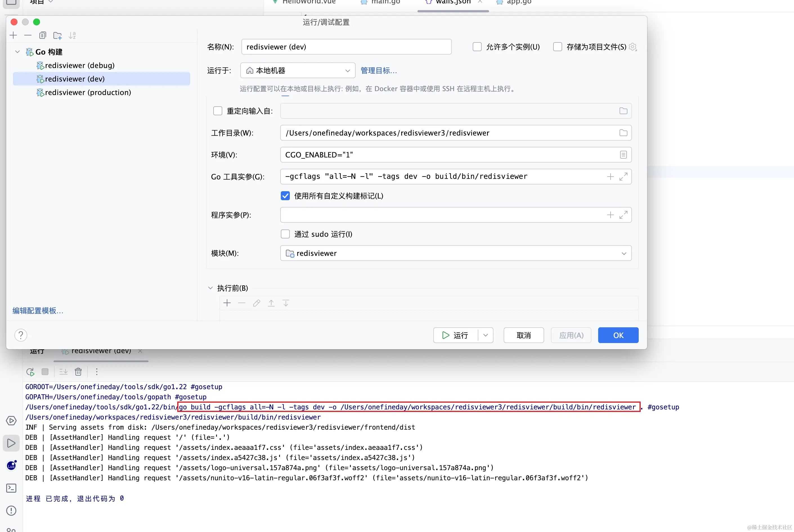Select redisviewer (production) configuration

(88, 92)
